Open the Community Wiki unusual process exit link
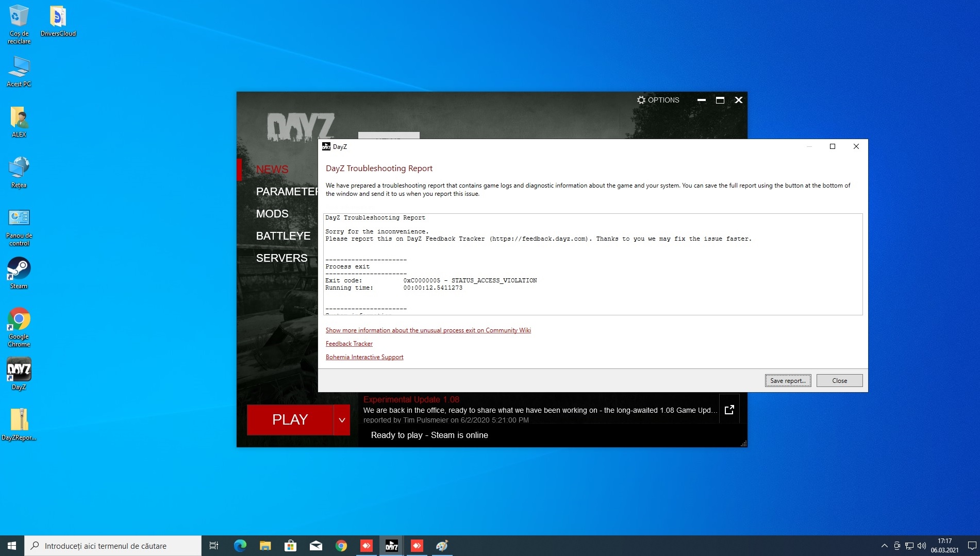Image resolution: width=980 pixels, height=556 pixels. [428, 330]
